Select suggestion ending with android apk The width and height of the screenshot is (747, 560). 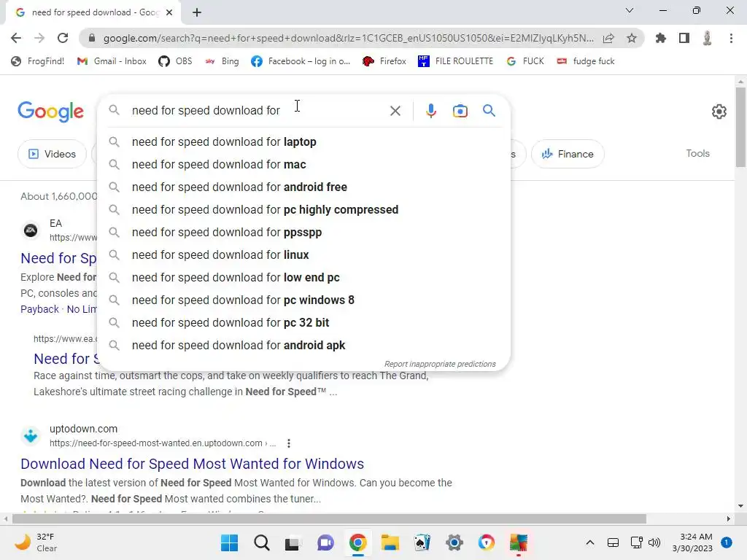pos(303,345)
